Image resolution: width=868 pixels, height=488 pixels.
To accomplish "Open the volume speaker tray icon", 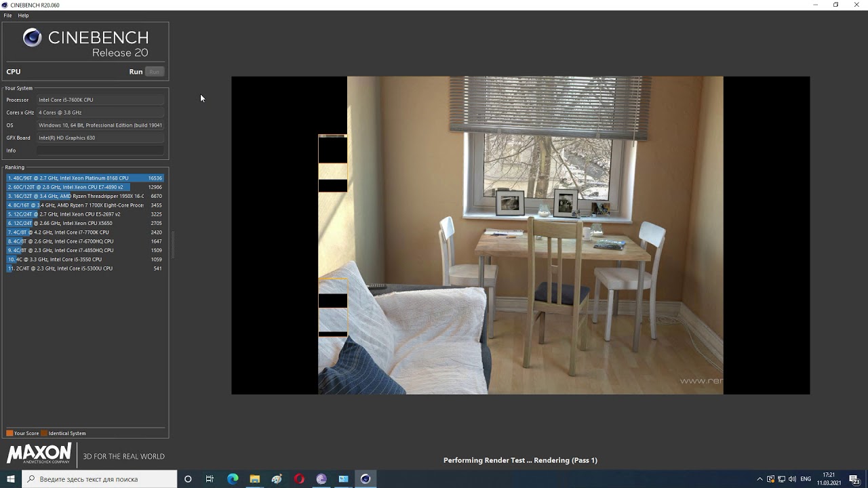I will pyautogui.click(x=792, y=479).
